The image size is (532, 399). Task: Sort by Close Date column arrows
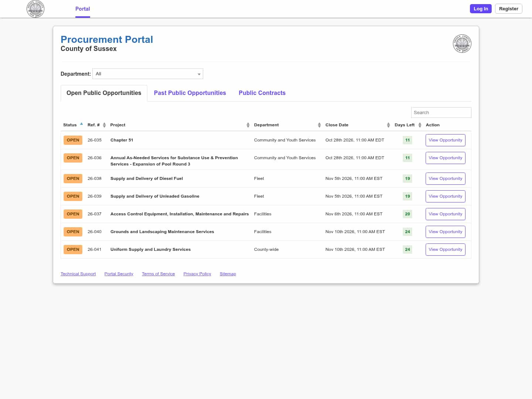tap(388, 125)
